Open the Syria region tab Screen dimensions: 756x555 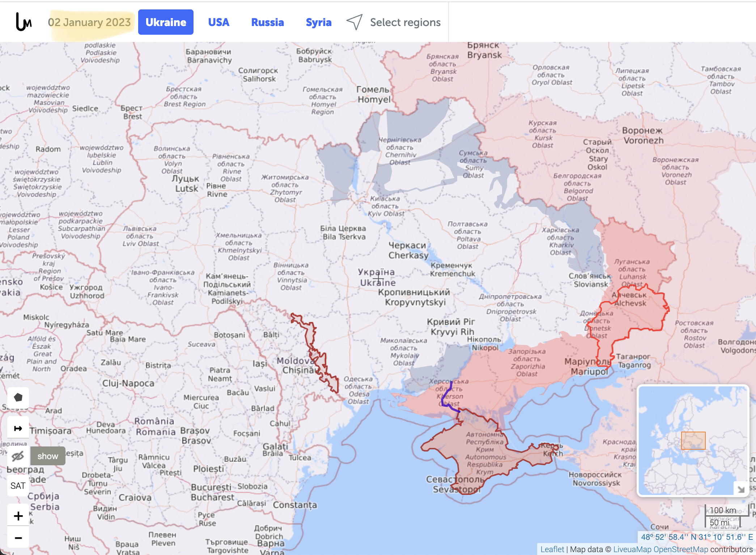pyautogui.click(x=318, y=22)
